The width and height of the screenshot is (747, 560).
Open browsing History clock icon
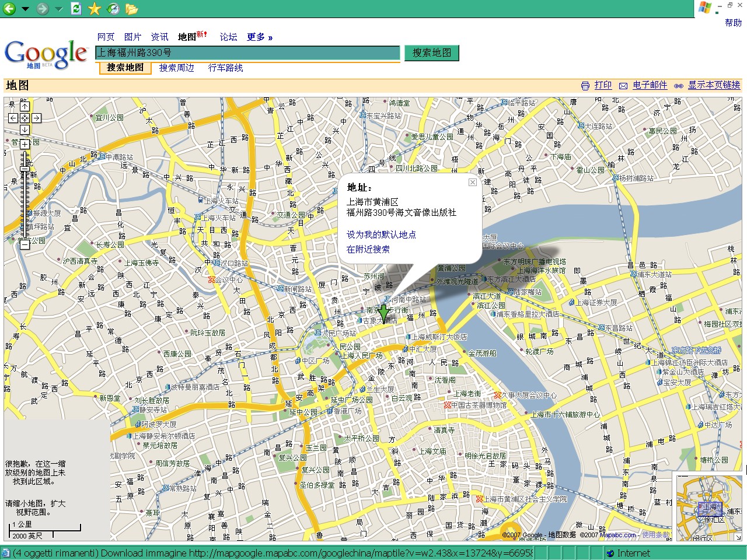[x=113, y=8]
